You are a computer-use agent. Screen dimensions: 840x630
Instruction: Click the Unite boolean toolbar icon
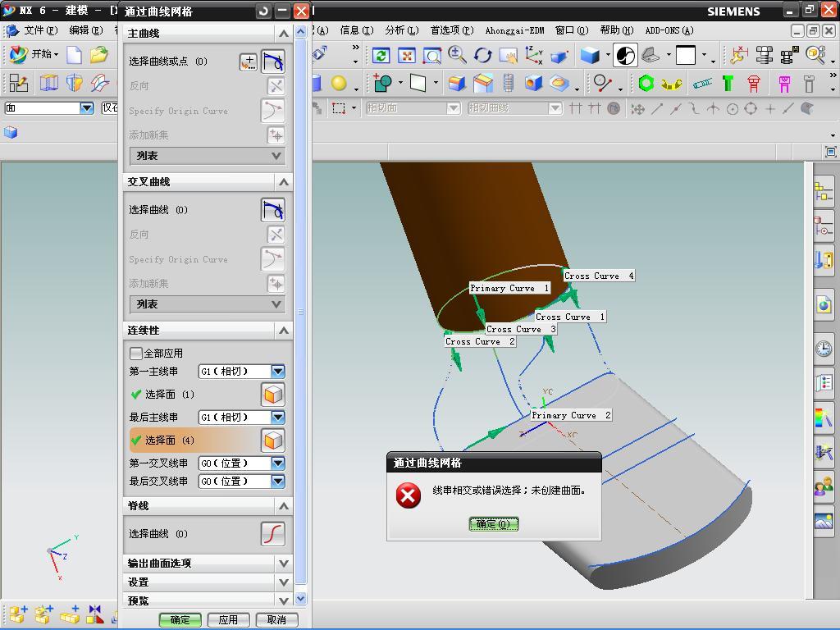(x=382, y=83)
